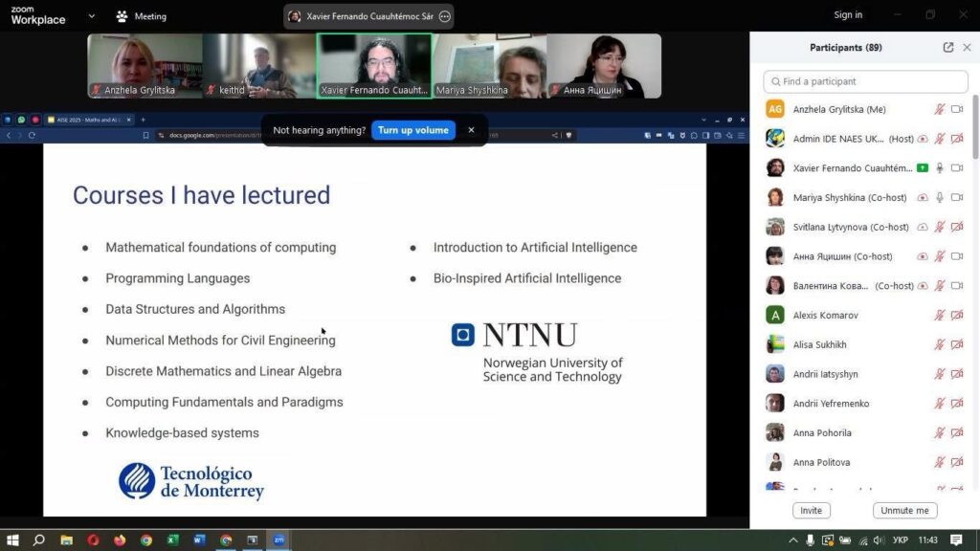
Task: Click Xavier Fernando's green screen-share icon
Action: [923, 168]
